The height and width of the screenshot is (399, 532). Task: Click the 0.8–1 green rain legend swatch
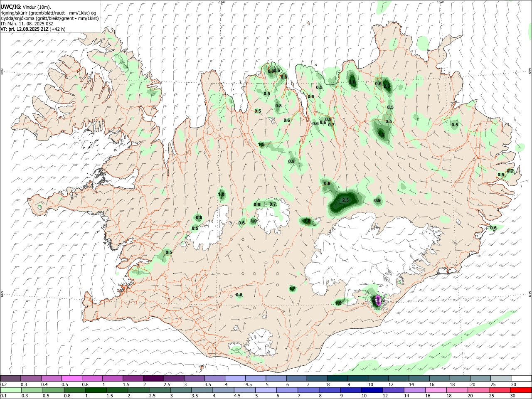tap(74, 390)
